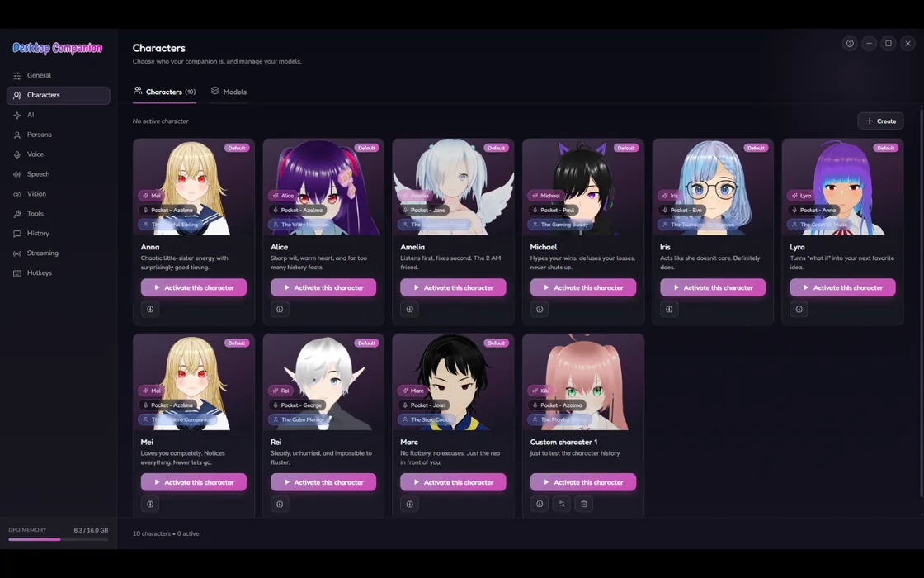
Task: Activate the Anna character
Action: click(193, 288)
